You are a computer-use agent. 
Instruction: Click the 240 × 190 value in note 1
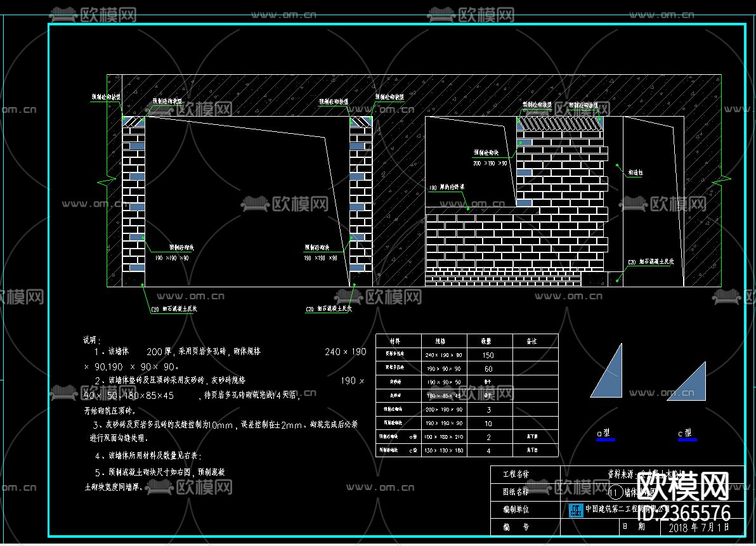click(x=345, y=352)
